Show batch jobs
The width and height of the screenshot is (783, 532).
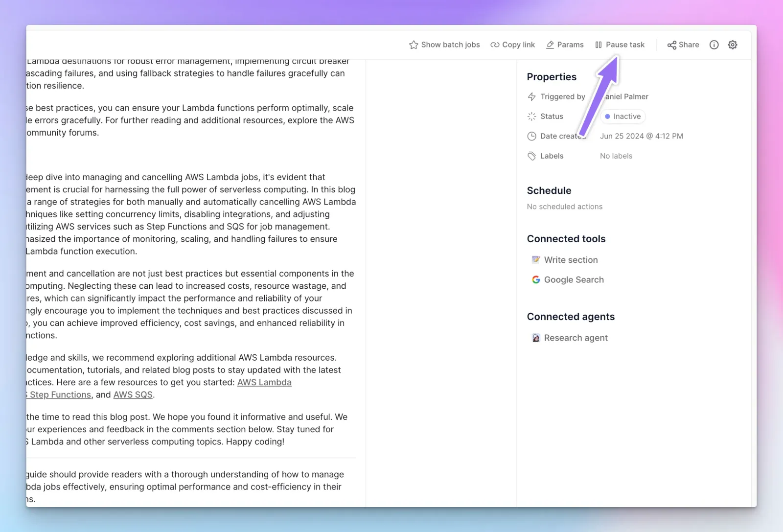click(x=444, y=45)
